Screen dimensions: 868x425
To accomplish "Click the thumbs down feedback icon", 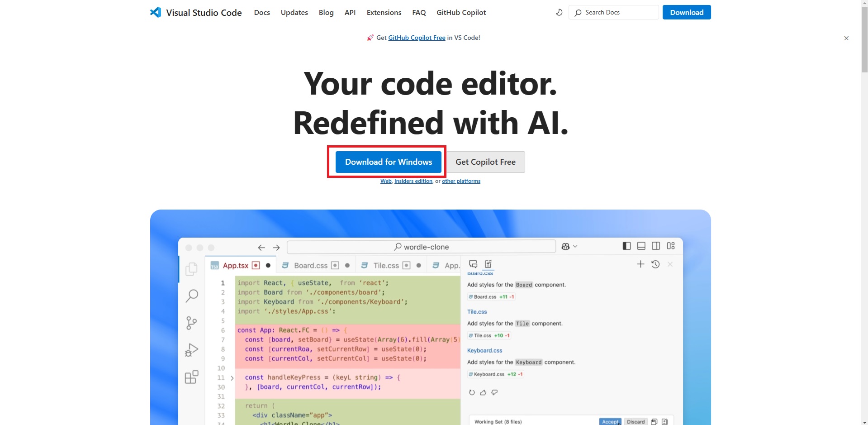I will click(x=494, y=392).
